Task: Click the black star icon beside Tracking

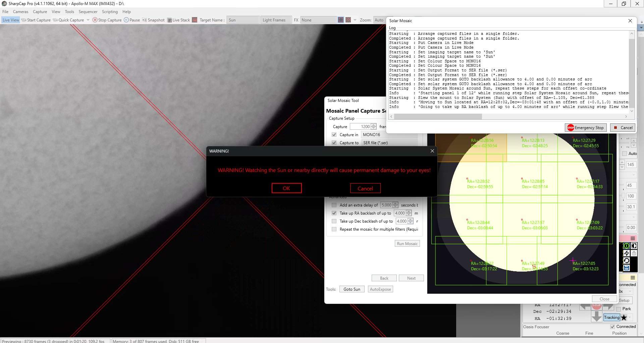Action: (624, 318)
